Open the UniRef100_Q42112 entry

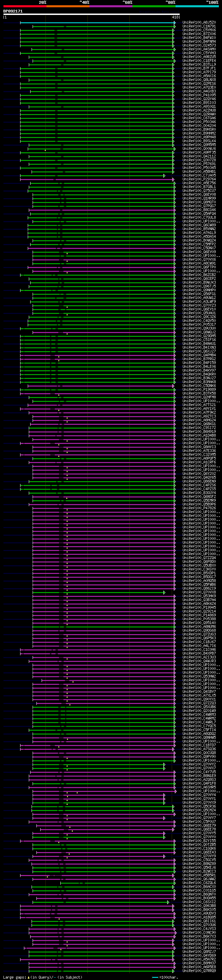[199, 156]
